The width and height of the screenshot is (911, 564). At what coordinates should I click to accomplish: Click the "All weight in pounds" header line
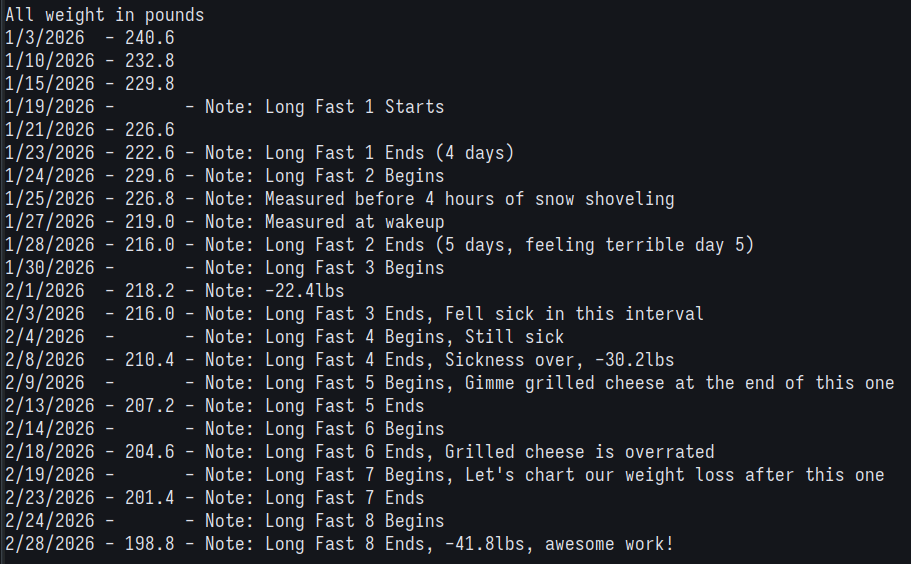click(x=105, y=15)
